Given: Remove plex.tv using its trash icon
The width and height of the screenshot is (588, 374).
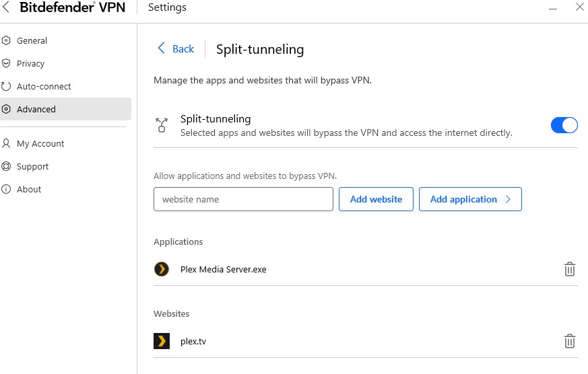Looking at the screenshot, I should (569, 341).
